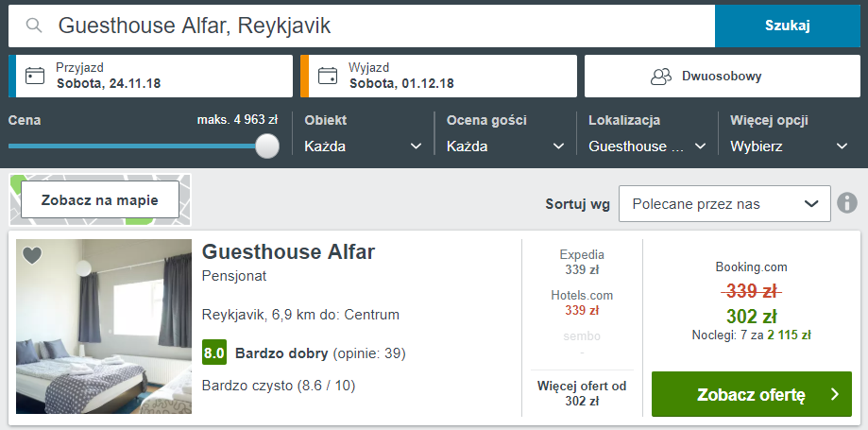Click the check-in calendar icon
868x430 pixels.
[35, 76]
